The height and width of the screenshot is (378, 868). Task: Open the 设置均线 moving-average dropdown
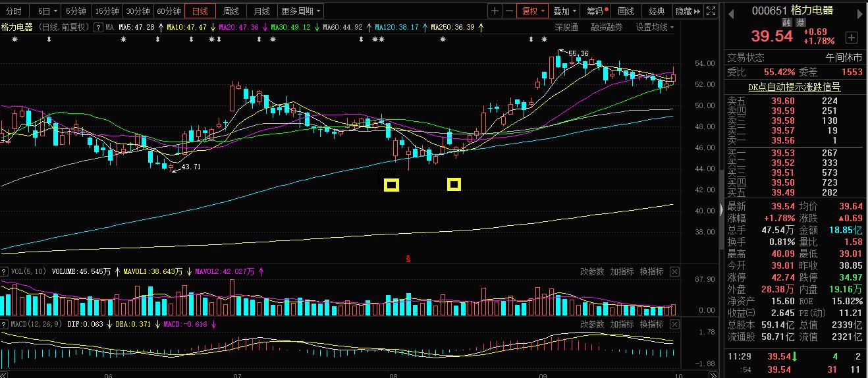pos(655,27)
